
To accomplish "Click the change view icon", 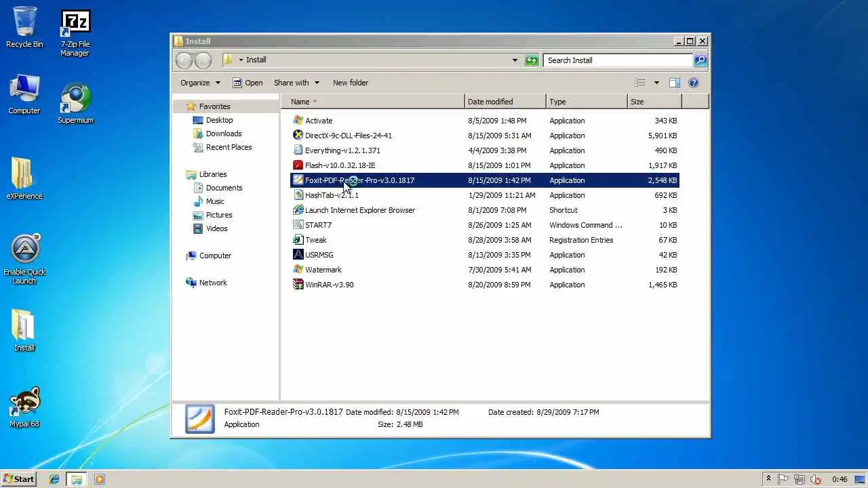I will click(640, 83).
